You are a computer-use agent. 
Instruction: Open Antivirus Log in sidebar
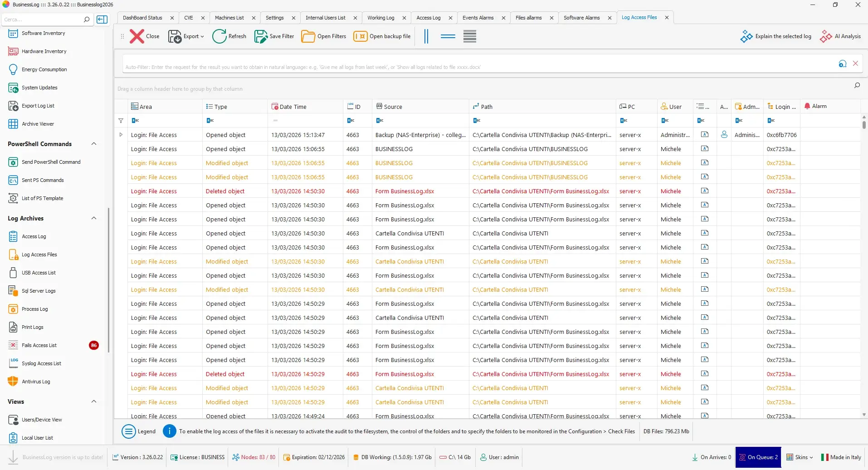point(36,382)
